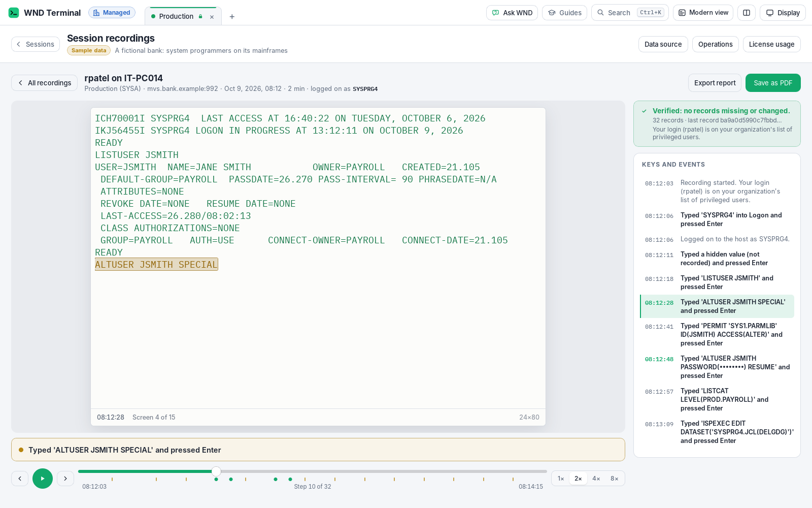The width and height of the screenshot is (812, 508).
Task: Click the playback progress slider handle
Action: (216, 471)
